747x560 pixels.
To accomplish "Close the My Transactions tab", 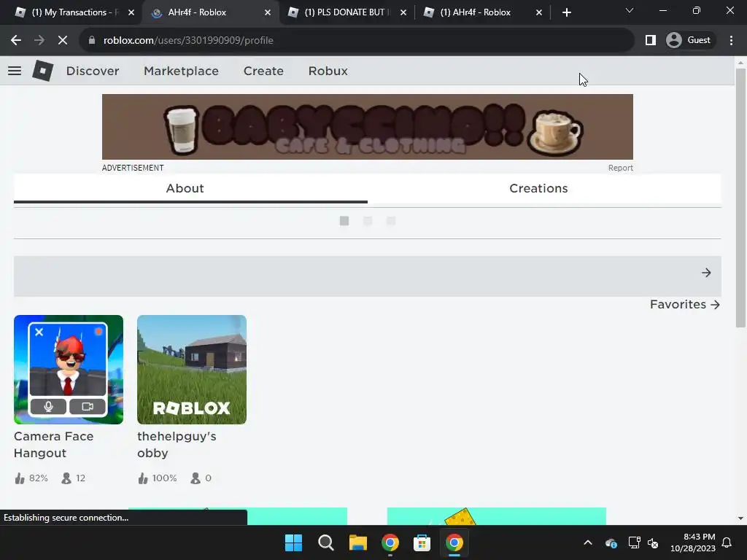I will click(x=131, y=13).
